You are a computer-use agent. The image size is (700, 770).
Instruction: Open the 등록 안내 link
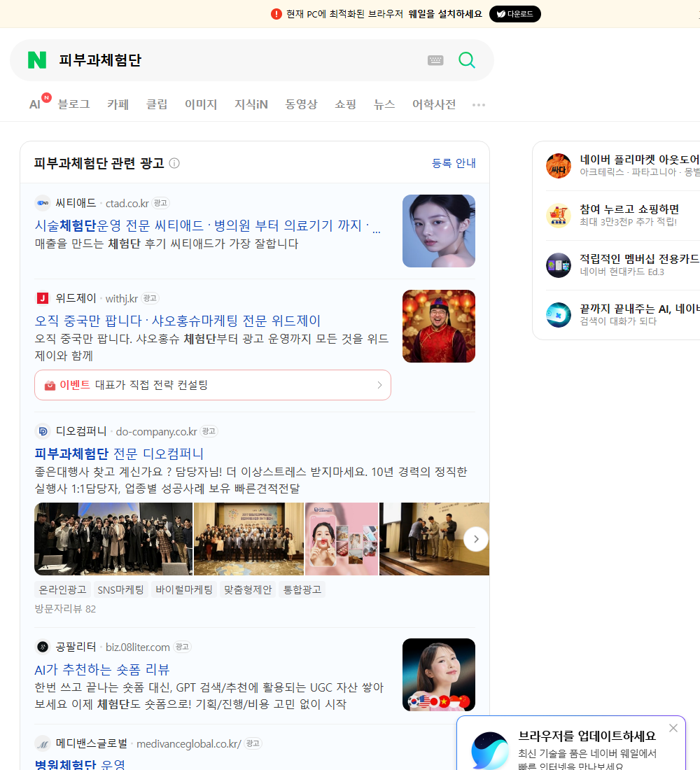(454, 163)
